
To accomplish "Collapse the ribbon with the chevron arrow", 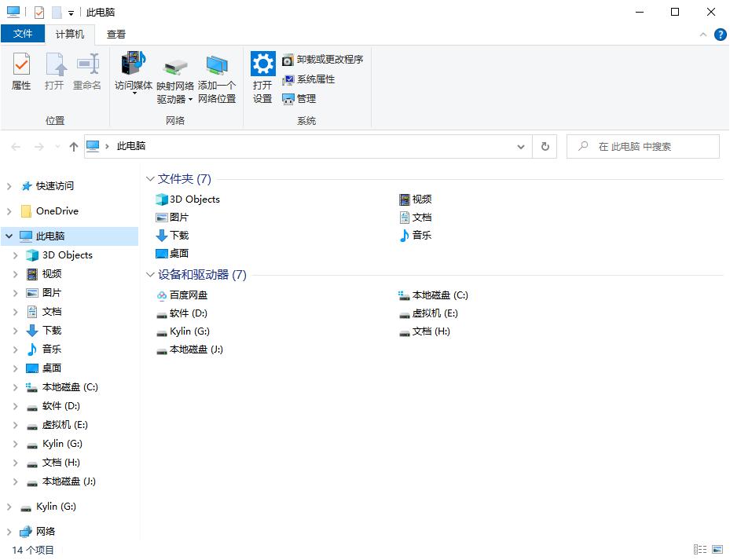I will point(703,35).
